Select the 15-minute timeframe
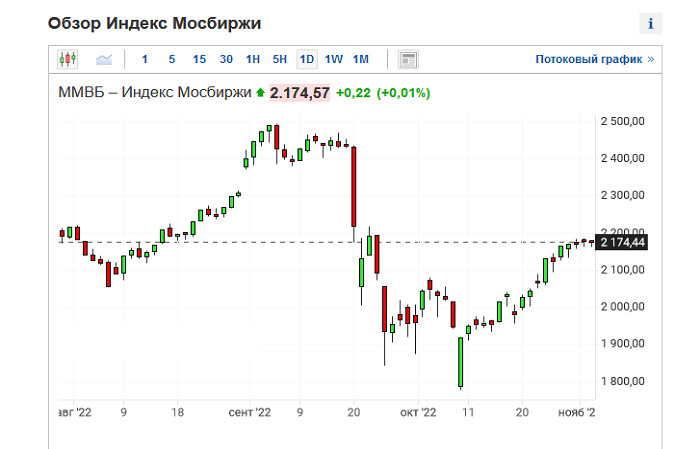This screenshot has width=675, height=449. 199,59
